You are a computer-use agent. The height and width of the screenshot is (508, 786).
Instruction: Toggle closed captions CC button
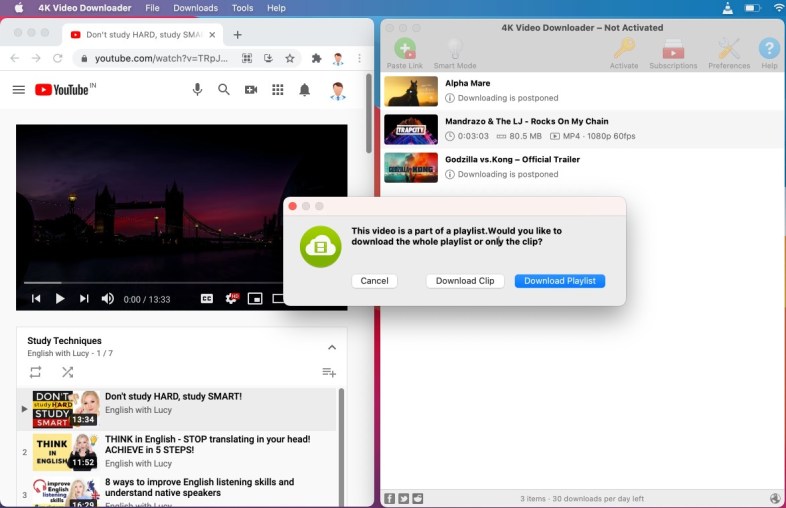pos(207,299)
